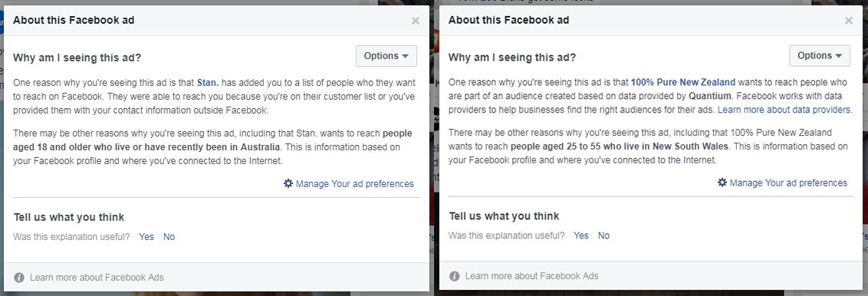Follow the Learn more about data providers link
Screen dimensions: 868x296
[x=785, y=110]
